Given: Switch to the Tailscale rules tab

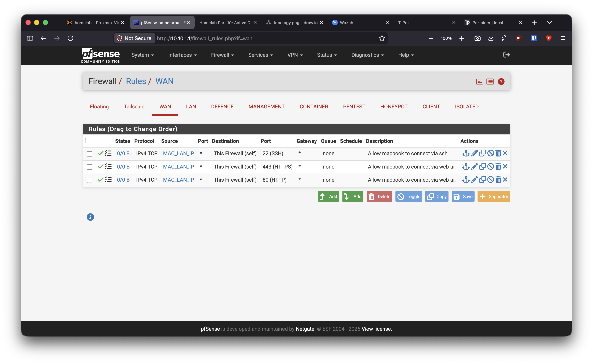Looking at the screenshot, I should tap(134, 107).
